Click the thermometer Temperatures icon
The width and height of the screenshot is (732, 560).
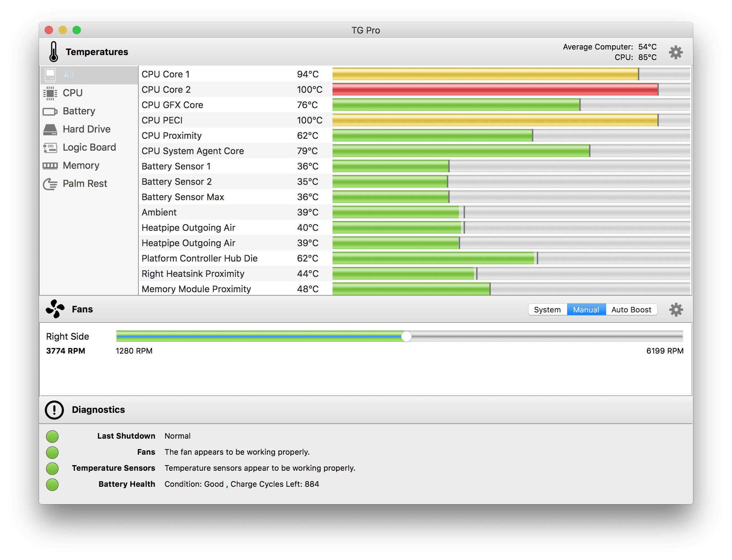pyautogui.click(x=53, y=52)
